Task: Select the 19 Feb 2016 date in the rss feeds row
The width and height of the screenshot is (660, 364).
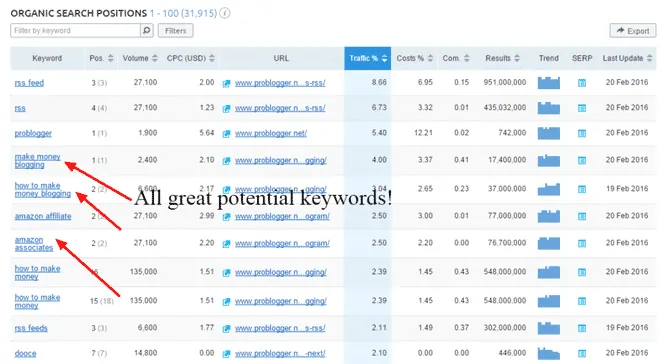Action: (627, 327)
